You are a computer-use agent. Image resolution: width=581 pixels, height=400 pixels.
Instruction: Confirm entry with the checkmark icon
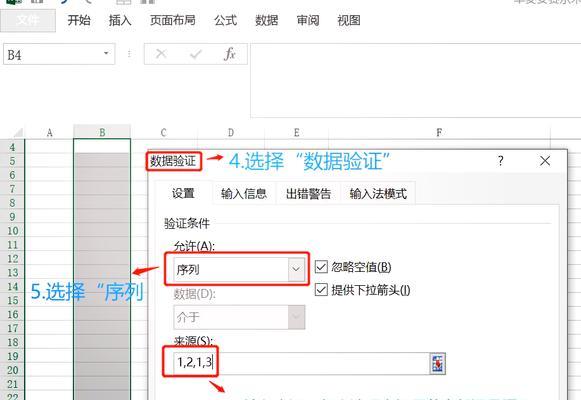[195, 54]
